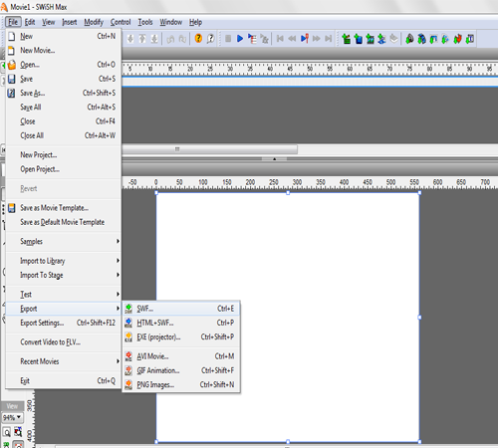This screenshot has height=448, width=498.
Task: Click the Insert Scene toolbar icon
Action: click(x=347, y=39)
